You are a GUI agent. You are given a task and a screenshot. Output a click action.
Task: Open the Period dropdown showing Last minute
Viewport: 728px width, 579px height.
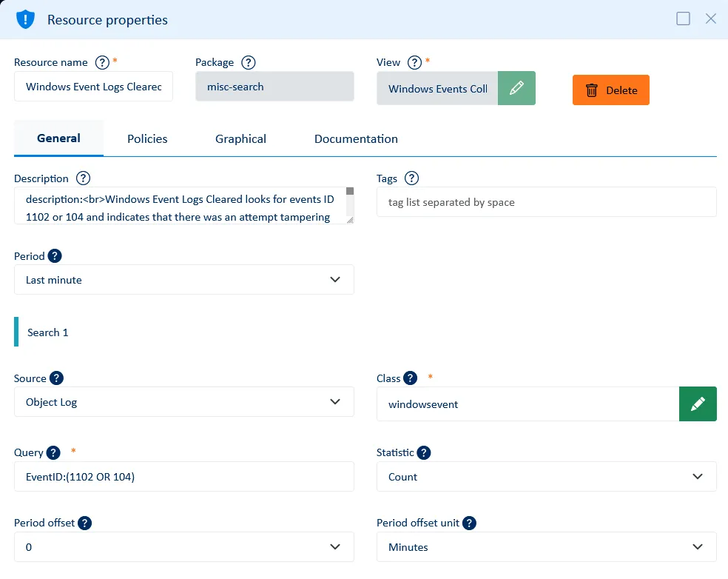click(x=183, y=281)
